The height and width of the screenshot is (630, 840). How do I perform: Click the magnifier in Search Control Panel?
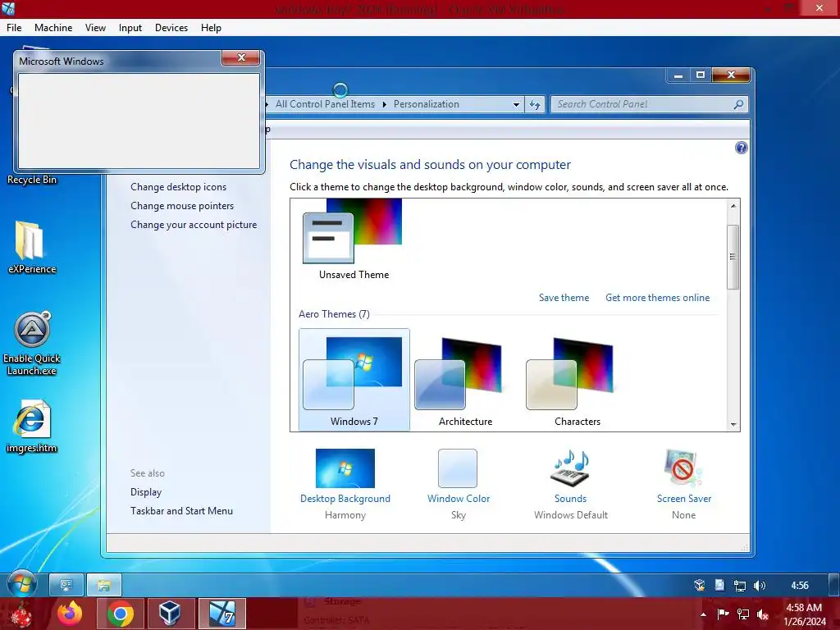[738, 104]
